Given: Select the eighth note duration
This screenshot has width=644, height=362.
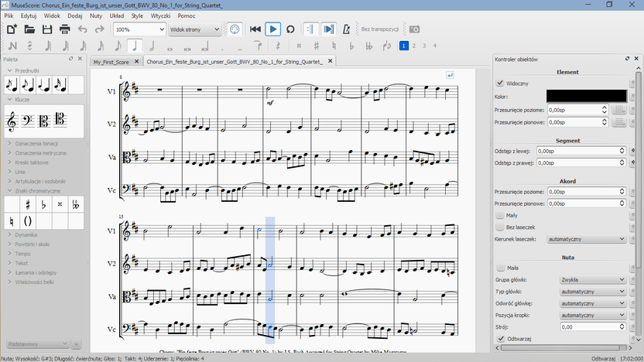Looking at the screenshot, I should click(x=118, y=46).
